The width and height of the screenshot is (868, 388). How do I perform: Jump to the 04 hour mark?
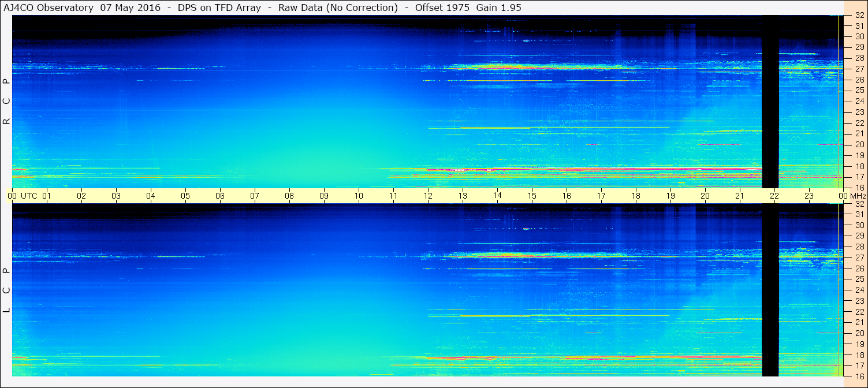click(x=151, y=196)
